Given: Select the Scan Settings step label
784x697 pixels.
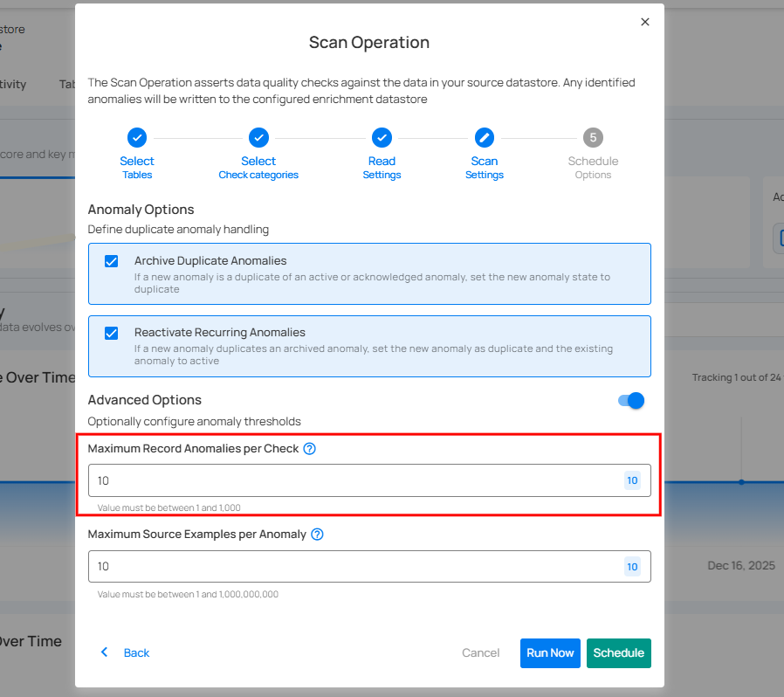Looking at the screenshot, I should (484, 168).
